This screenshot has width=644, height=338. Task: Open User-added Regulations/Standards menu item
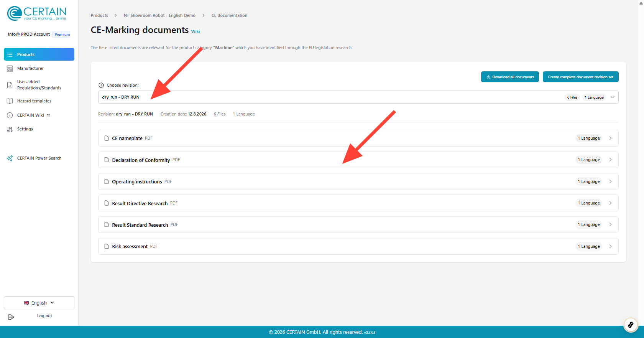pos(39,85)
